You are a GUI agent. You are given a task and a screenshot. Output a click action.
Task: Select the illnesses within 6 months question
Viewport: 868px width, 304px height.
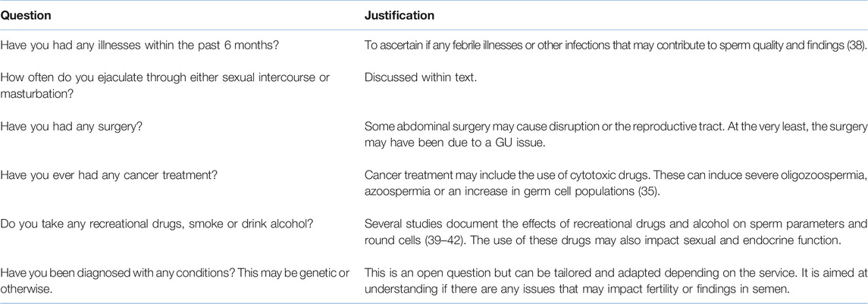140,45
